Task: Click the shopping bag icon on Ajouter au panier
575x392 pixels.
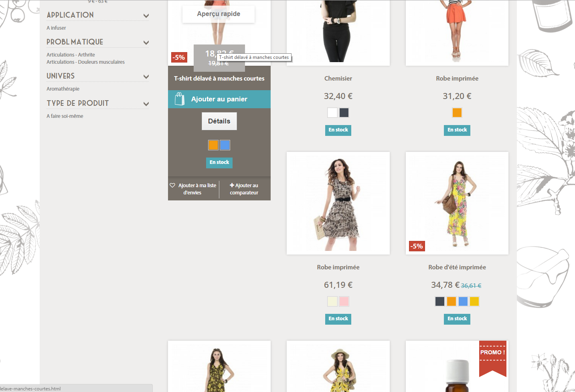Action: 180,99
